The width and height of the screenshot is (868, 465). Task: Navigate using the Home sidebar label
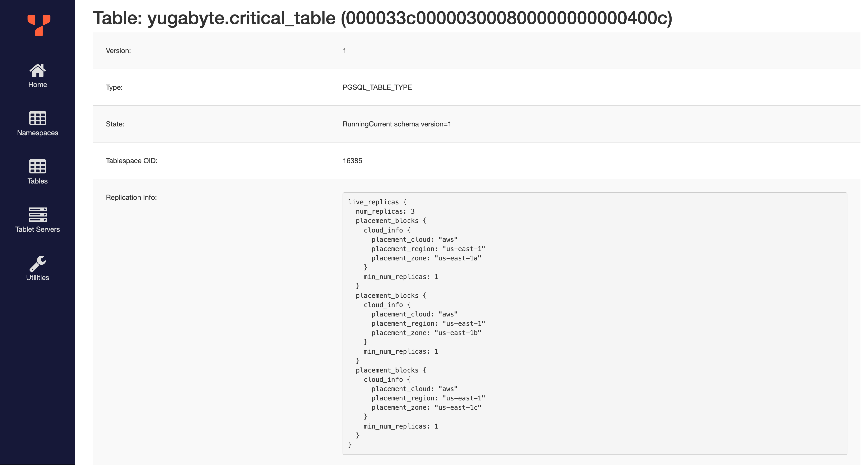pos(37,84)
